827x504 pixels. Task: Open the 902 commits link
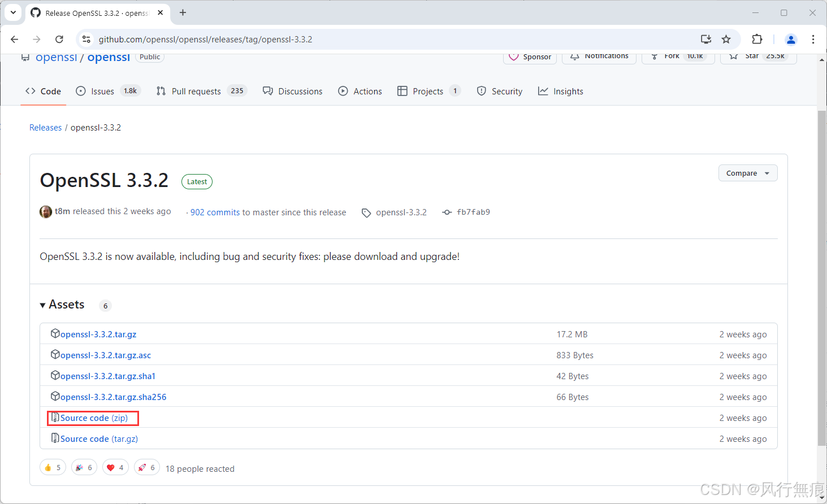(x=215, y=212)
